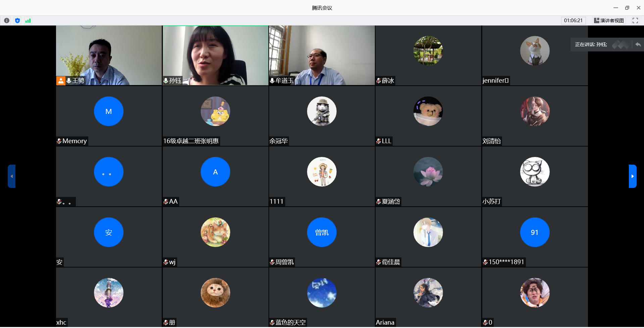The width and height of the screenshot is (644, 328).
Task: Click 刘清怡's avatar
Action: (535, 111)
